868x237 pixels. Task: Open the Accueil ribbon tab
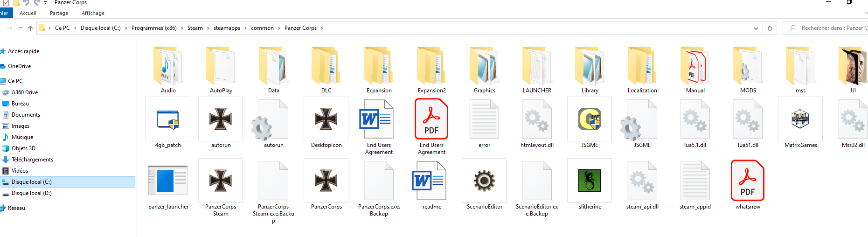(28, 13)
